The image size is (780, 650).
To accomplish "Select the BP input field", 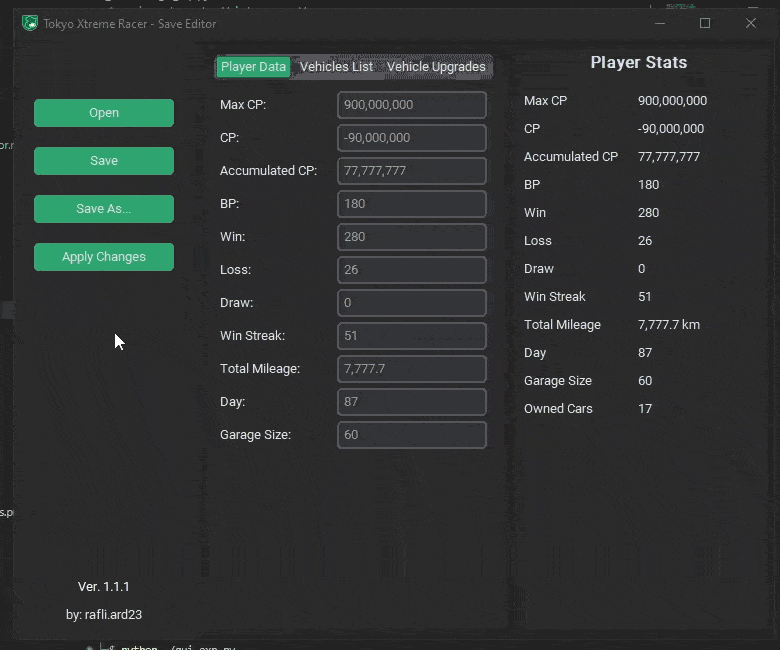I will [x=412, y=204].
